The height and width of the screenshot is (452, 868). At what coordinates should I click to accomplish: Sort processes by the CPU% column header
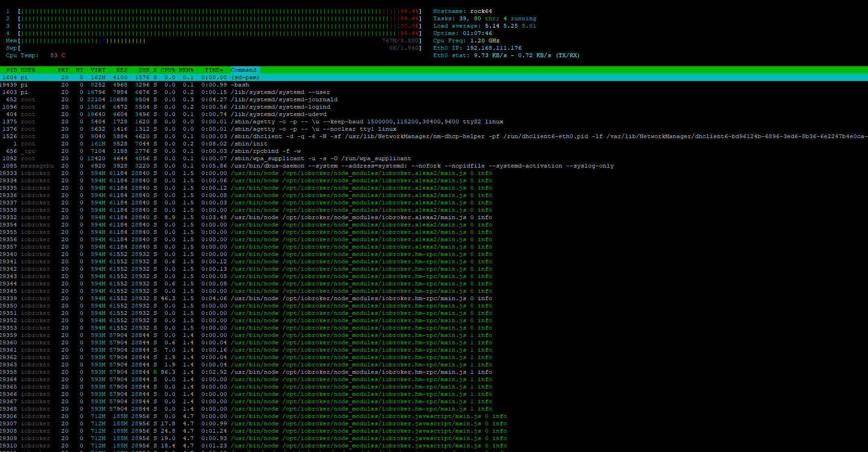pyautogui.click(x=168, y=70)
